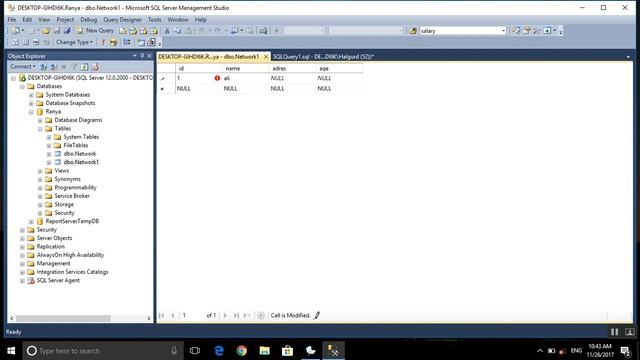640x360 pixels.
Task: Click the Cut scissors icon
Action: coord(167,31)
